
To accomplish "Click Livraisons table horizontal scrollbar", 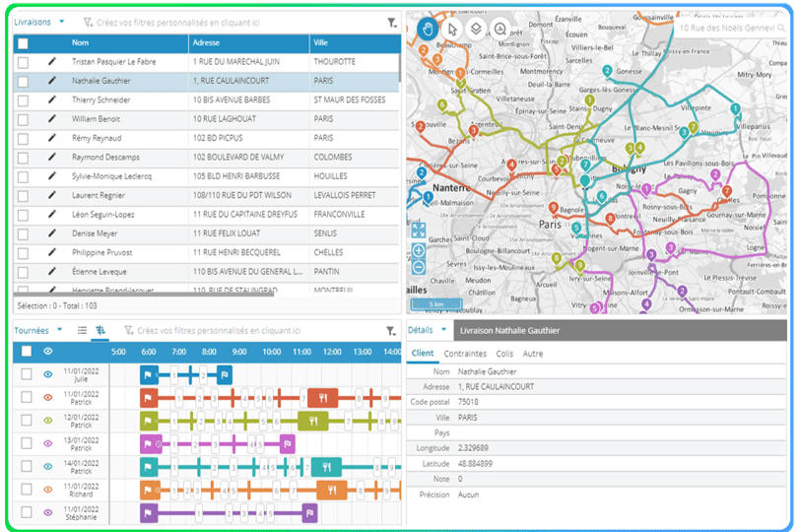I will tap(143, 295).
